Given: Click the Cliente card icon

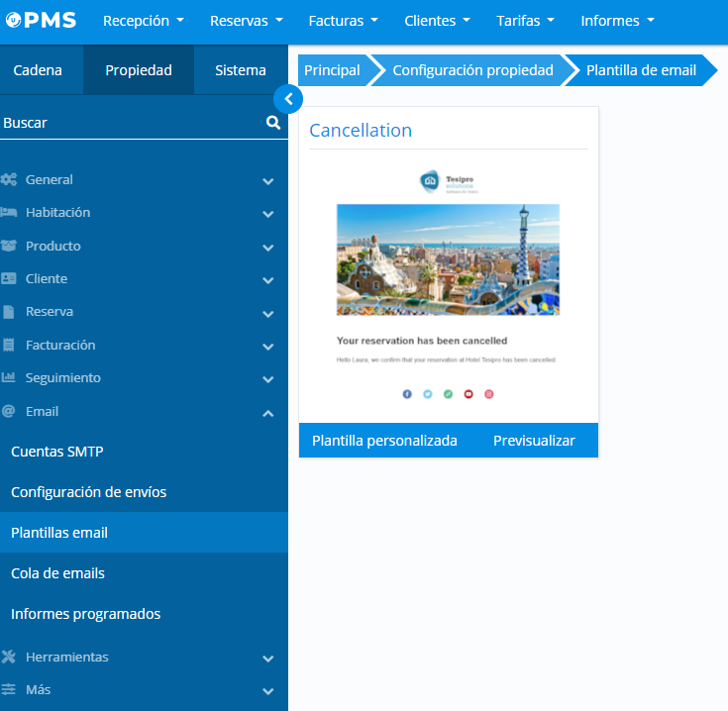Looking at the screenshot, I should pos(9,279).
